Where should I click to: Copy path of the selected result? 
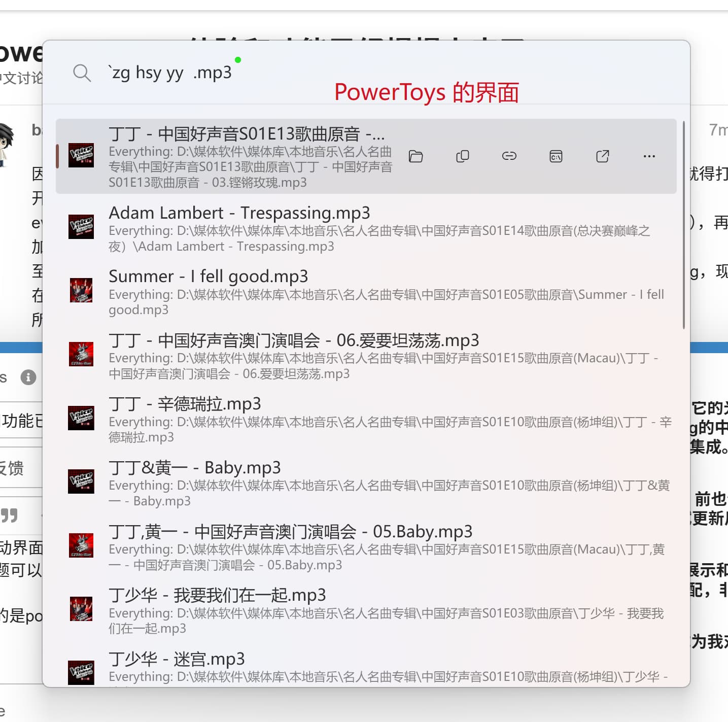point(462,156)
